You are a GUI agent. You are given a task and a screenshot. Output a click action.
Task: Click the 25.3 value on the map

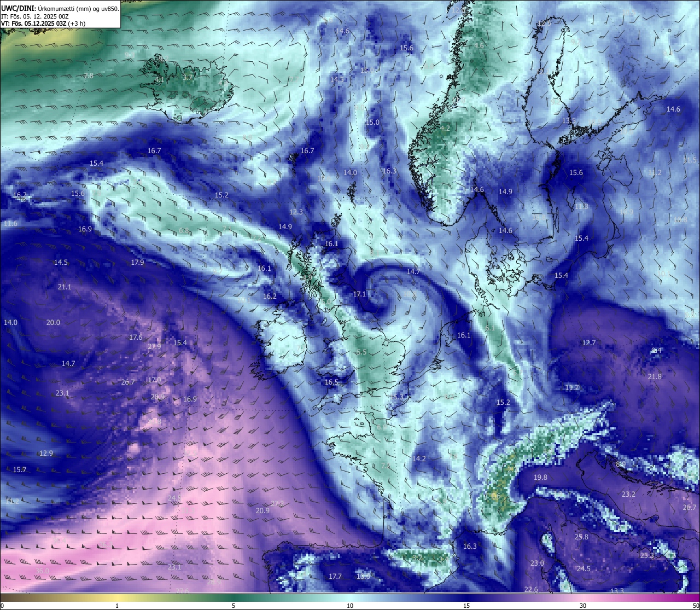click(647, 556)
